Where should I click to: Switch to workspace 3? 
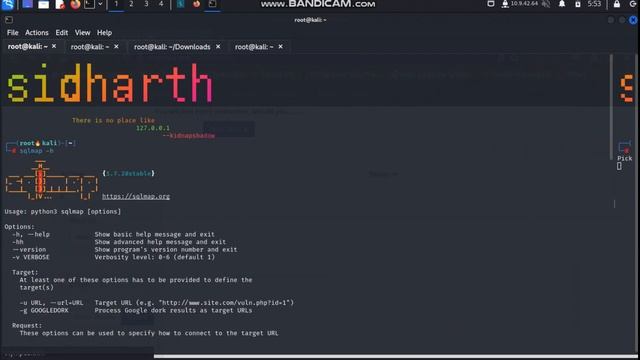tap(146, 4)
